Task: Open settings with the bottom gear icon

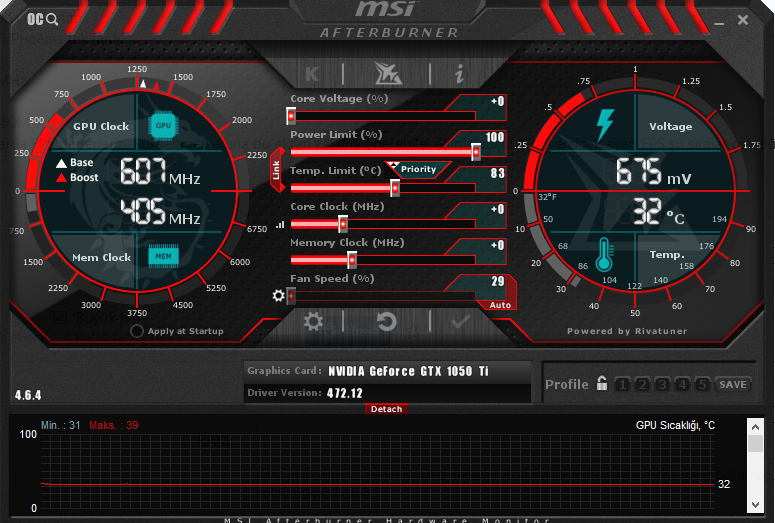Action: (313, 322)
